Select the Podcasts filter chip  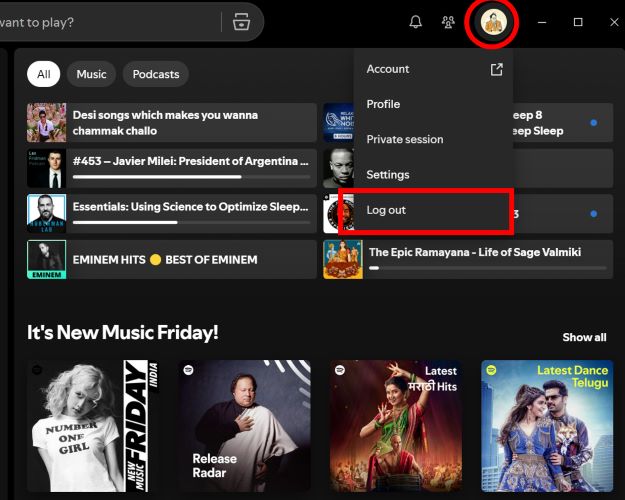point(156,74)
